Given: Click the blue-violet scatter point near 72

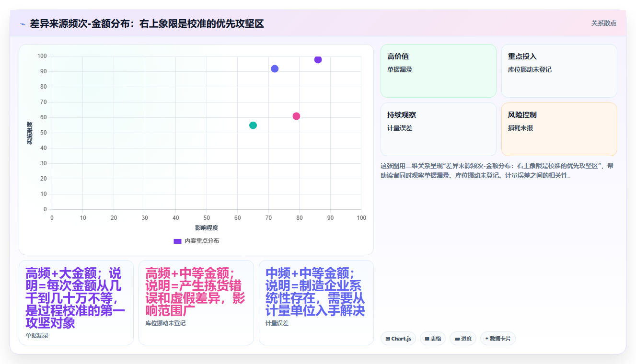Looking at the screenshot, I should click(275, 69).
